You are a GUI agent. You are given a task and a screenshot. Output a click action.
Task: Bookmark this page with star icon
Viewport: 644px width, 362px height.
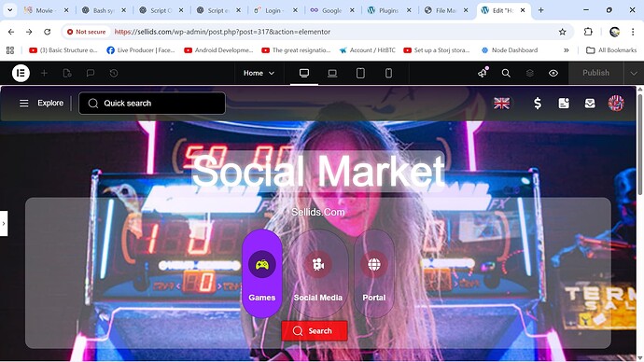coord(562,32)
